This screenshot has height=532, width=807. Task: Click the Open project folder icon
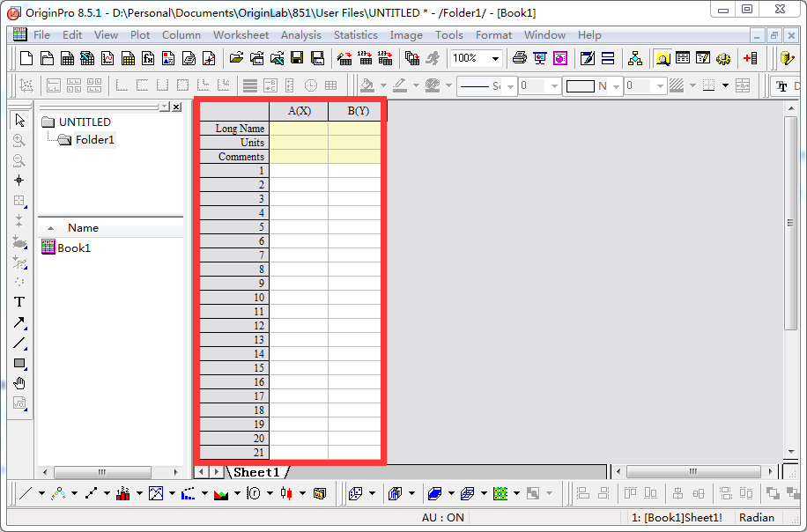point(236,58)
